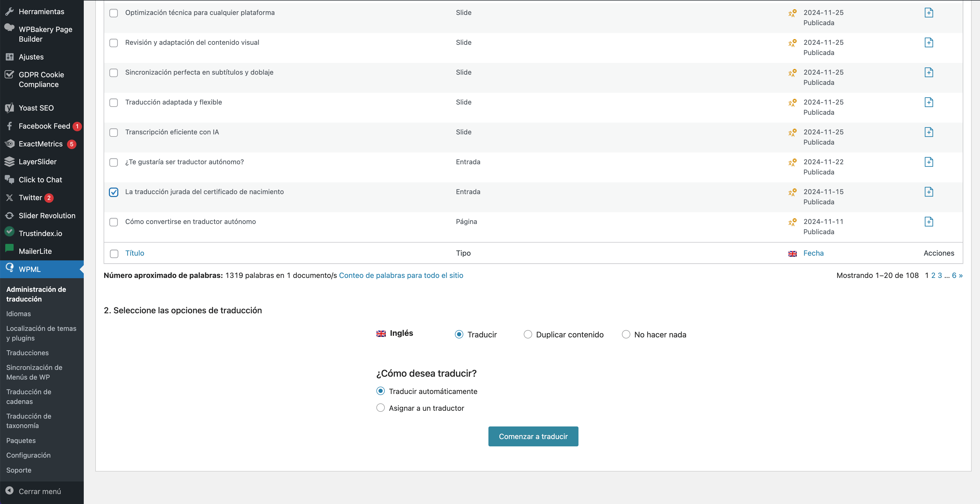Image resolution: width=980 pixels, height=504 pixels.
Task: Click the ExactMetrics icon
Action: click(x=9, y=144)
